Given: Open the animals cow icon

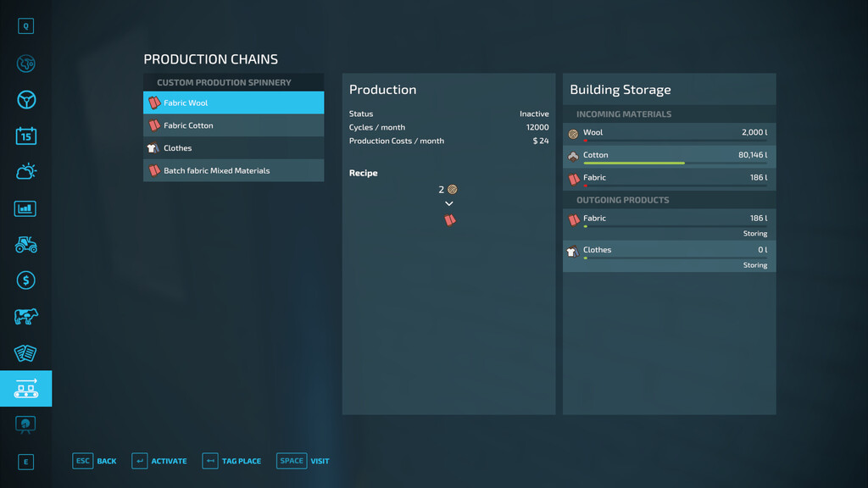Looking at the screenshot, I should pos(25,316).
